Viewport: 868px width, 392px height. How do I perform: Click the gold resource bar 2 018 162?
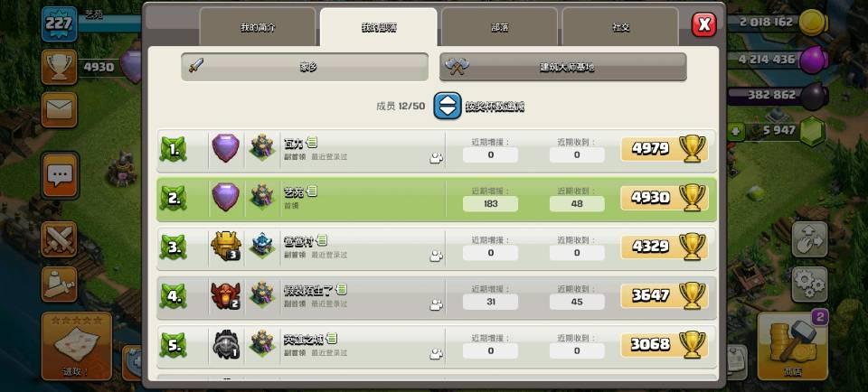pos(778,23)
